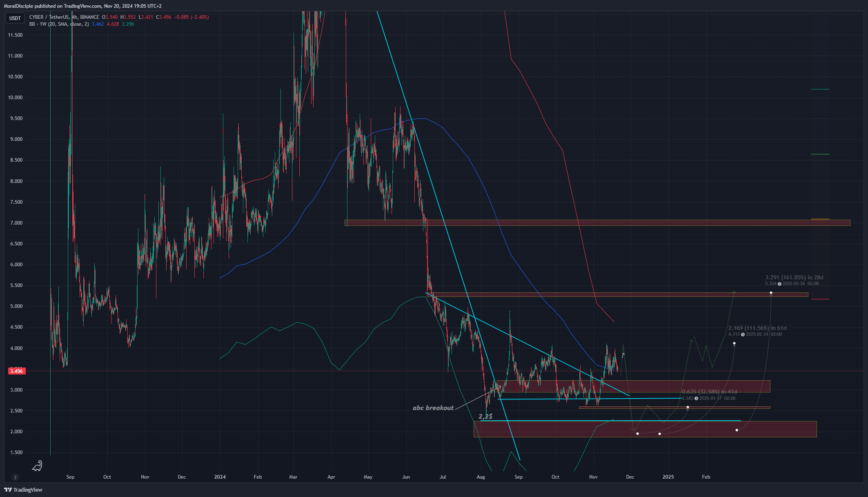
Task: Click the 2024 time axis label
Action: pos(220,477)
